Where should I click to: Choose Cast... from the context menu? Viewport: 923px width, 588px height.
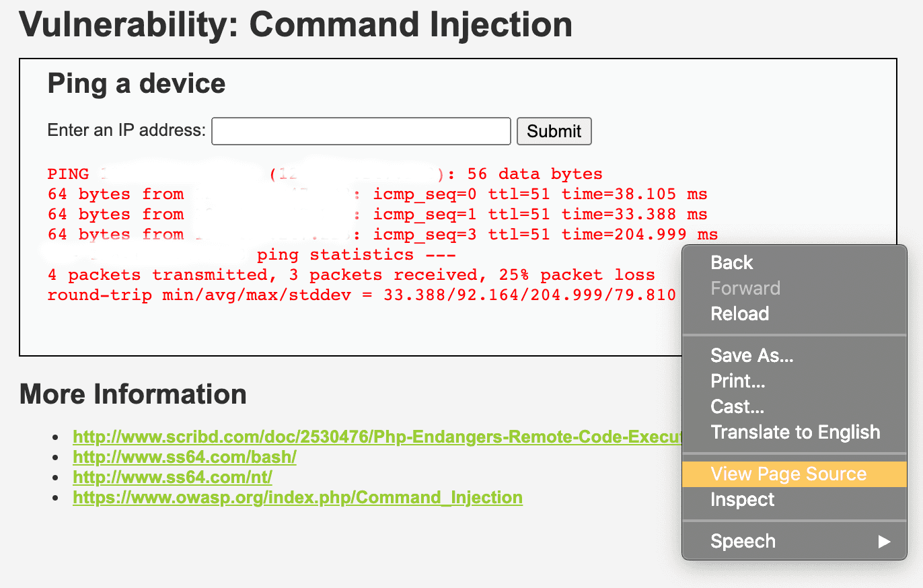pyautogui.click(x=736, y=406)
